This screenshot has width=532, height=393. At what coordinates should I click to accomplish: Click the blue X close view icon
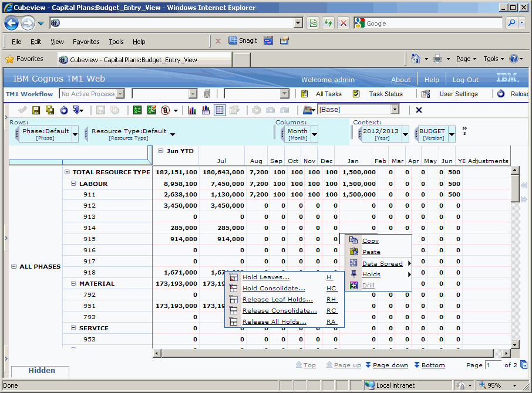click(419, 110)
